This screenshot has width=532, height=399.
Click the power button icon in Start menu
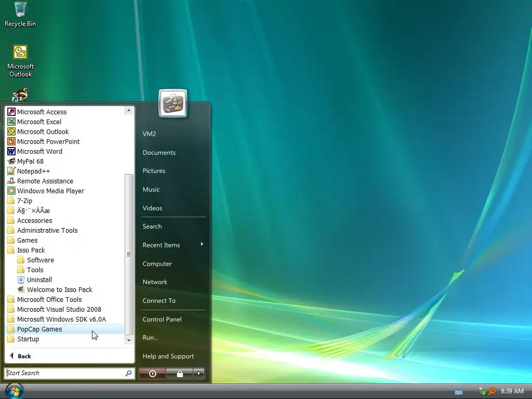click(152, 374)
